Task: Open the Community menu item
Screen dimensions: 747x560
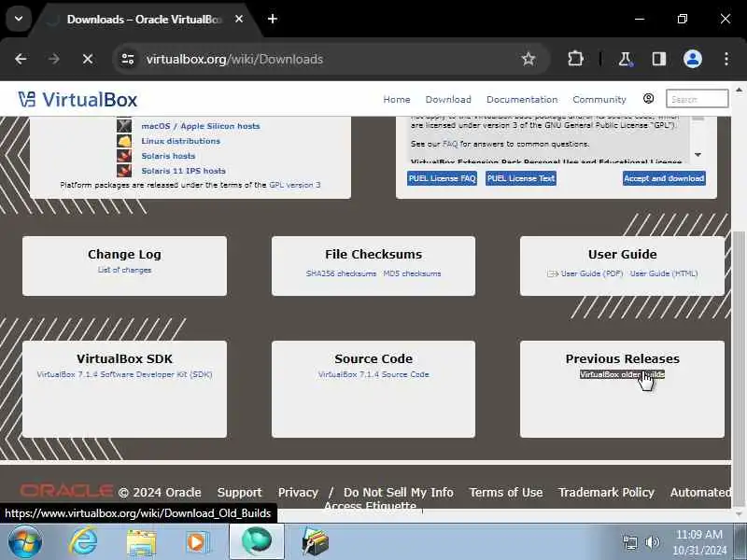Action: [599, 99]
